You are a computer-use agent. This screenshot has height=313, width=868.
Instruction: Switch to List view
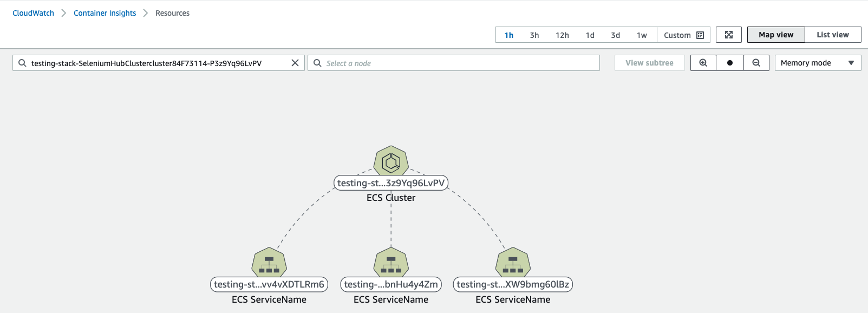[x=833, y=35]
